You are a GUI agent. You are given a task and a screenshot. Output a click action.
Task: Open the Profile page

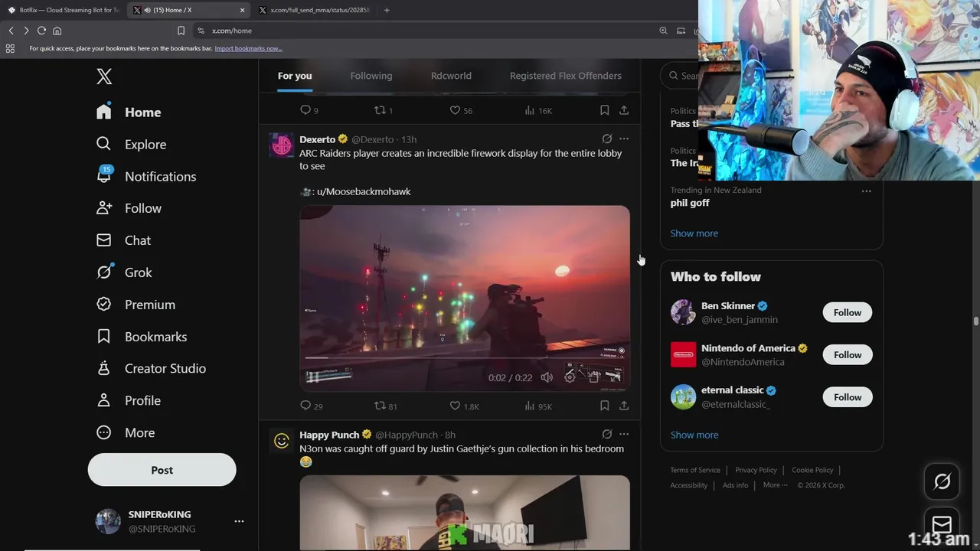[129, 400]
